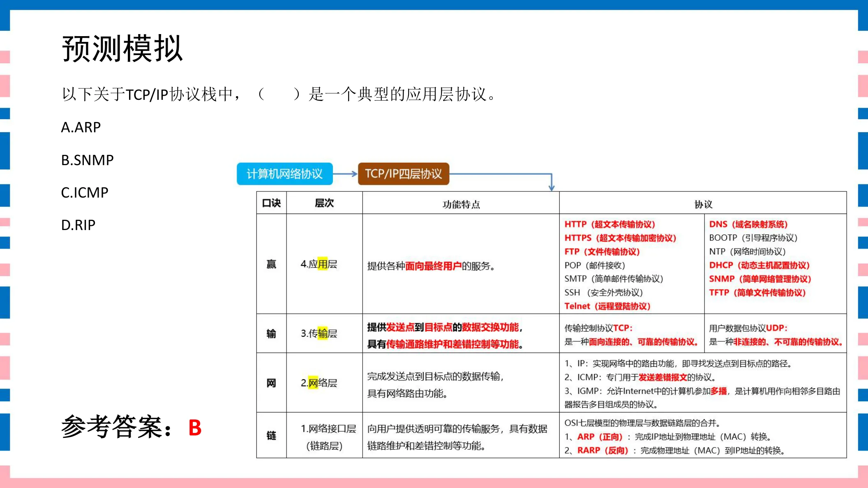The width and height of the screenshot is (868, 488).
Task: Click SSH (安全外壳协议) entry
Action: tap(603, 292)
